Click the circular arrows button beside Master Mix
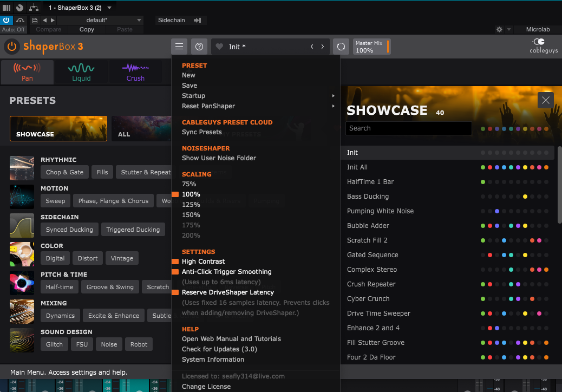 click(341, 47)
